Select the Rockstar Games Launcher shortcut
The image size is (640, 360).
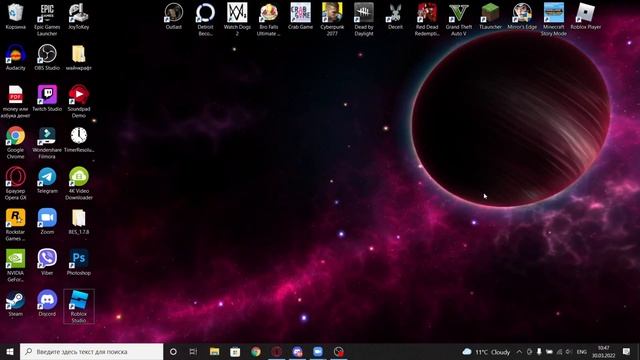(16, 224)
